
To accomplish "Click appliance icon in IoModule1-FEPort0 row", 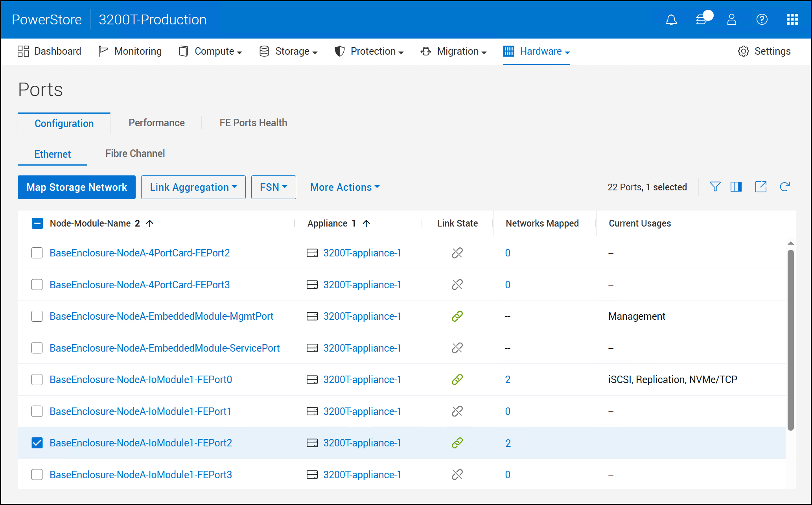I will pyautogui.click(x=312, y=380).
